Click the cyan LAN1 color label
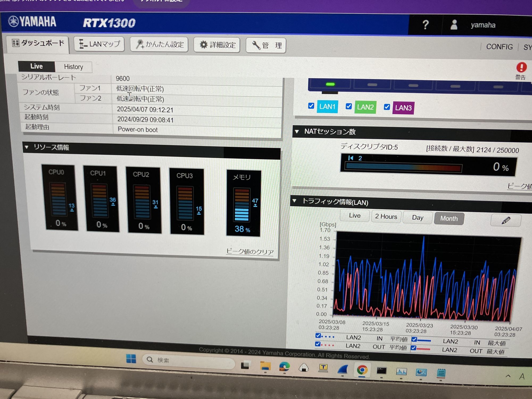 (x=327, y=107)
